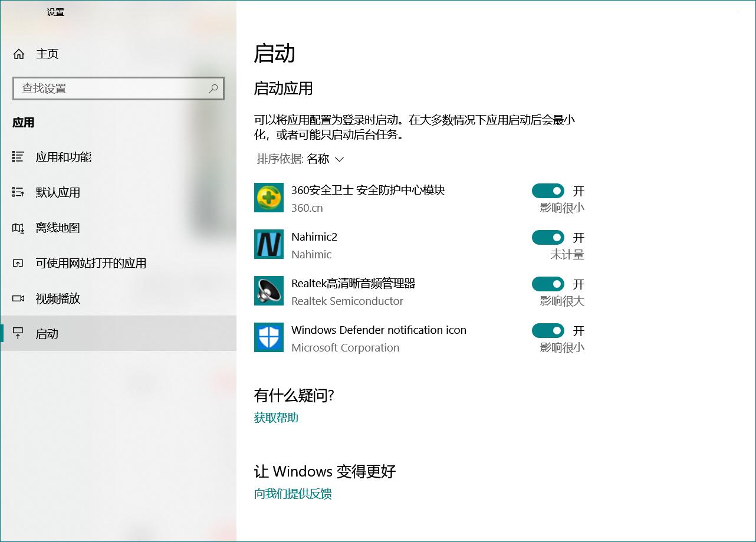The width and height of the screenshot is (756, 542).
Task: Click the search magnifier icon
Action: tap(213, 88)
